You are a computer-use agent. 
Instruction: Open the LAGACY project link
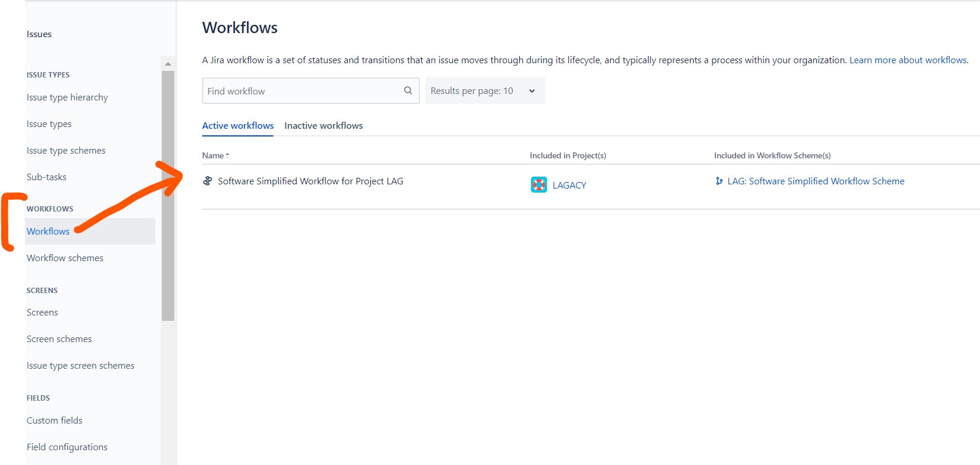click(569, 186)
